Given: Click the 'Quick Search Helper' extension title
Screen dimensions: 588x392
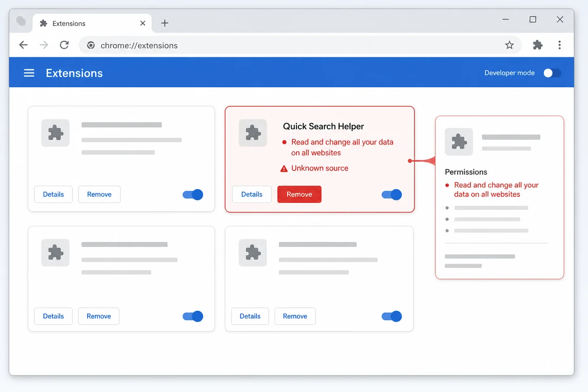Looking at the screenshot, I should pyautogui.click(x=323, y=126).
